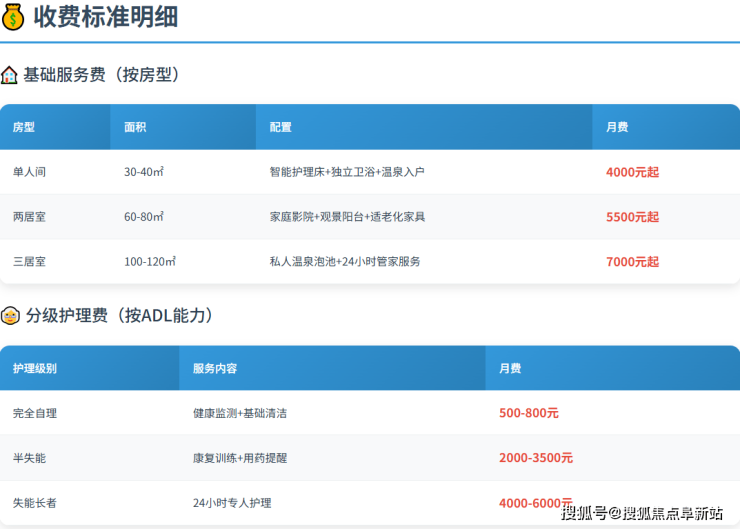Image resolution: width=740 pixels, height=529 pixels.
Task: Click the 4000元起 monthly price
Action: tap(632, 172)
